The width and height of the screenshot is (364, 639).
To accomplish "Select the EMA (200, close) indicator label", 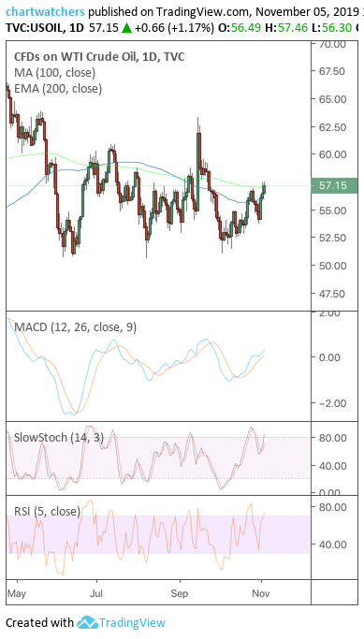I will click(58, 89).
